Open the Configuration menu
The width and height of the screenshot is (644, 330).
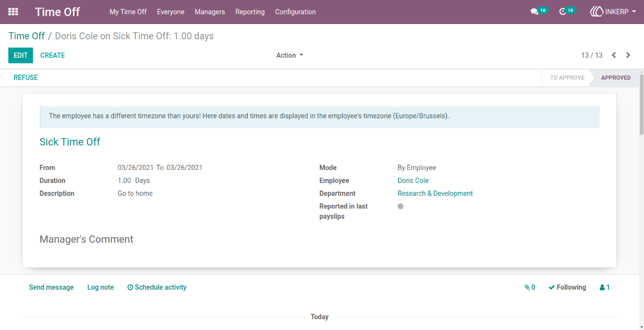(295, 11)
